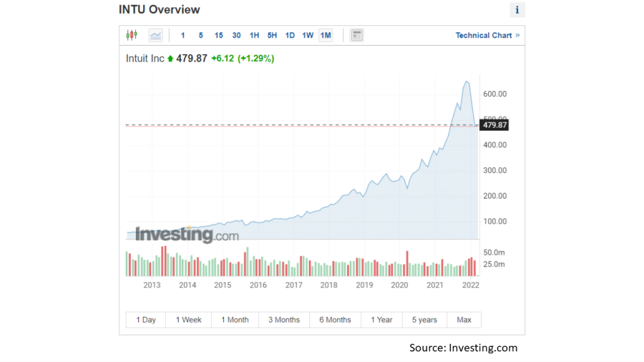The height and width of the screenshot is (362, 644).
Task: Select the 1W interval
Action: (x=308, y=35)
